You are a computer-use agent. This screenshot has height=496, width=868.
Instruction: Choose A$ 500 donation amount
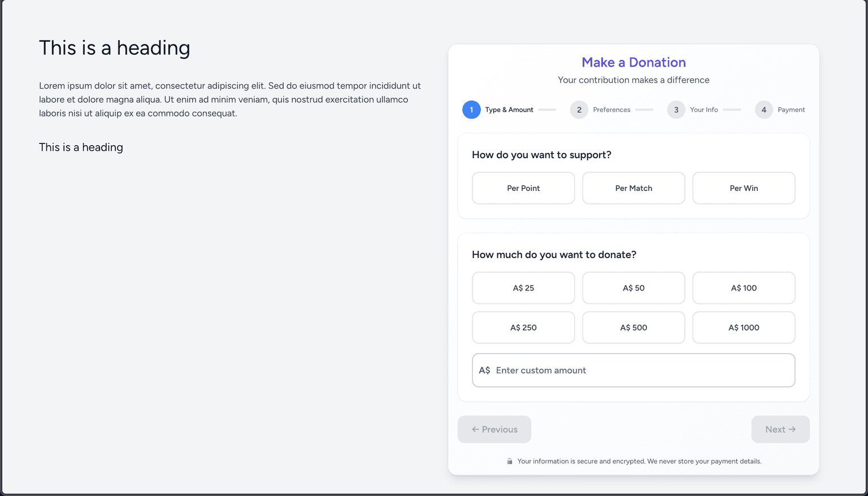tap(633, 328)
